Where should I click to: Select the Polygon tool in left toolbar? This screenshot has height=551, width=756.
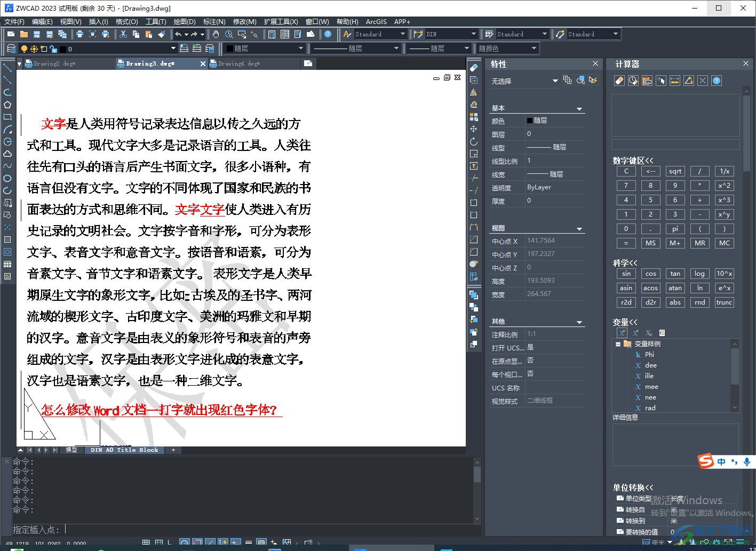pyautogui.click(x=7, y=105)
